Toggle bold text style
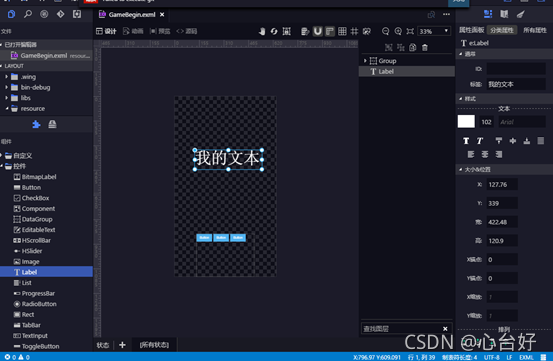The height and width of the screenshot is (361, 553). 466,141
